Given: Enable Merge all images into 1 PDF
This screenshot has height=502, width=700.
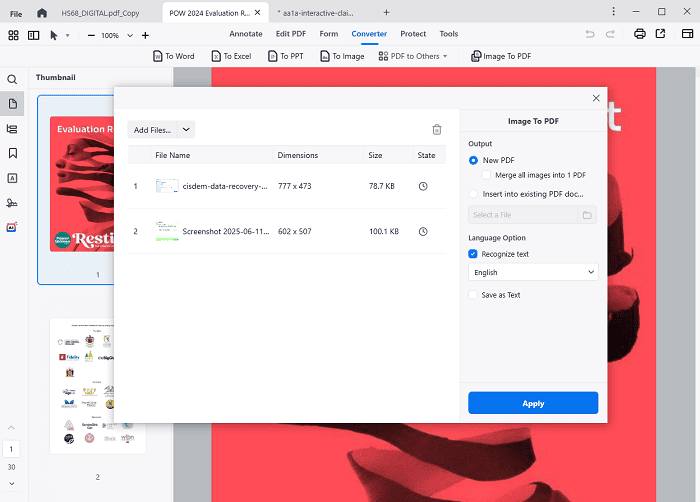Looking at the screenshot, I should (x=487, y=175).
